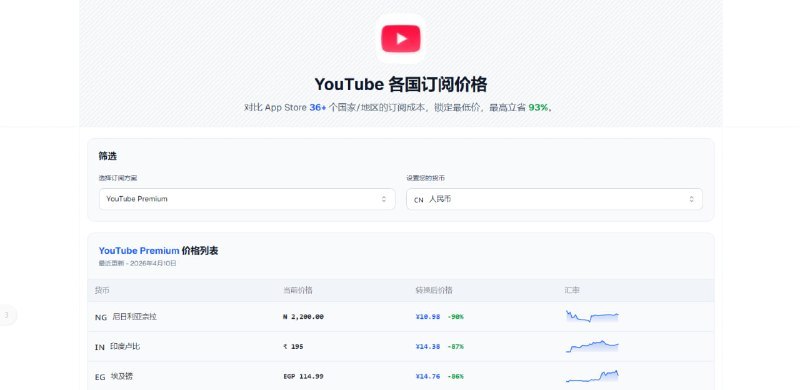800x390 pixels.
Task: Click the -90% savings label
Action: point(455,316)
